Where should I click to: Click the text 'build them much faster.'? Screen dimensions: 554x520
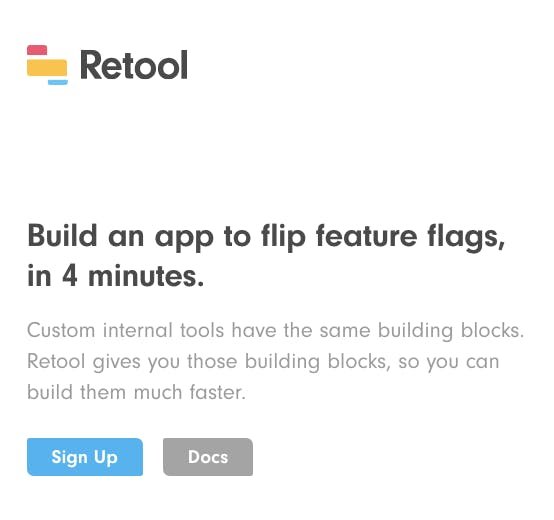[136, 392]
